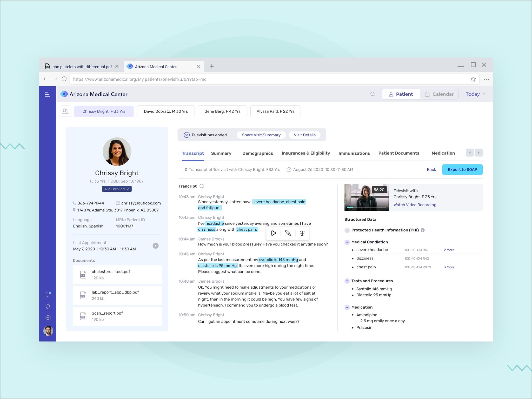This screenshot has height=399, width=532.
Task: Open the chat messages icon in sidebar
Action: (x=48, y=295)
